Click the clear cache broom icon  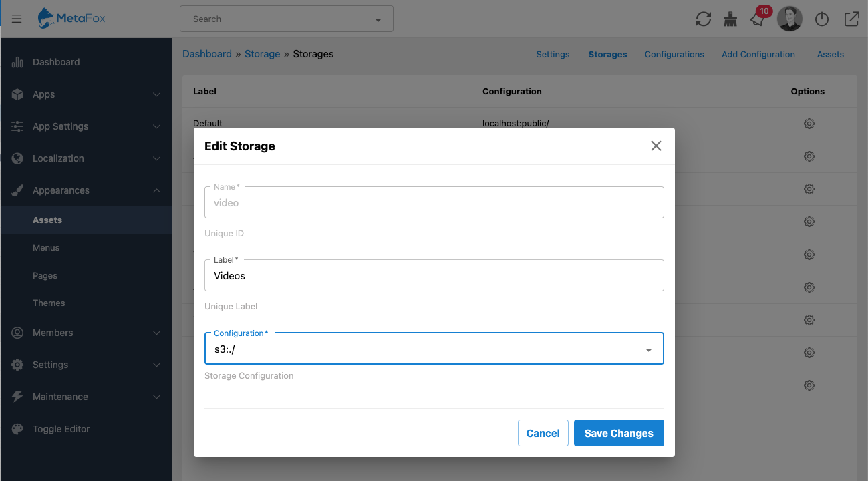coord(730,19)
